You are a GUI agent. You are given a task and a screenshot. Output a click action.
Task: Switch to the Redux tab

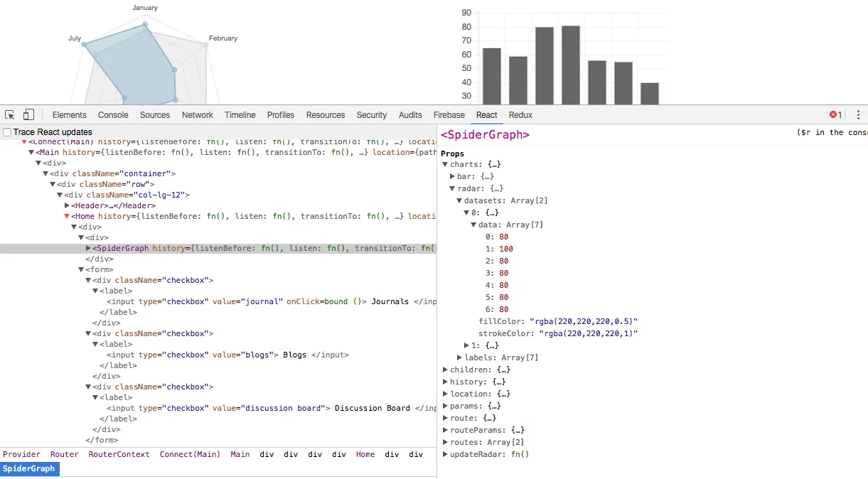click(521, 115)
